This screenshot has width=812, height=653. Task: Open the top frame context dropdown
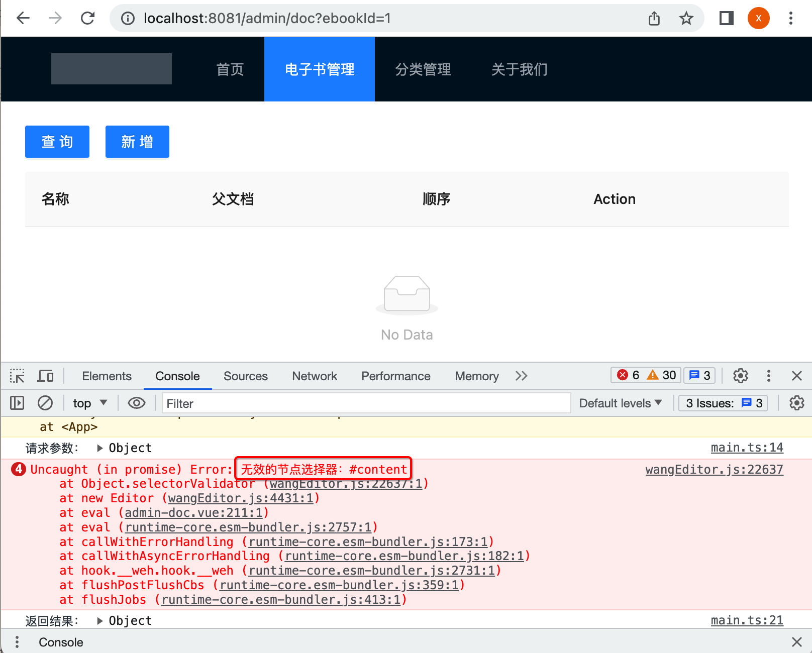point(89,403)
